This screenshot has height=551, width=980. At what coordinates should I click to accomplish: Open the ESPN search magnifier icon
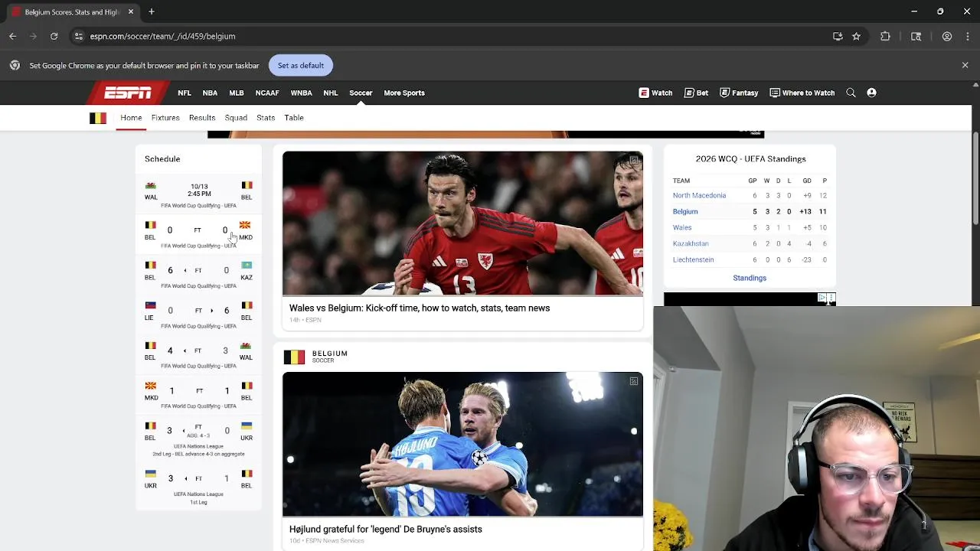pyautogui.click(x=851, y=93)
